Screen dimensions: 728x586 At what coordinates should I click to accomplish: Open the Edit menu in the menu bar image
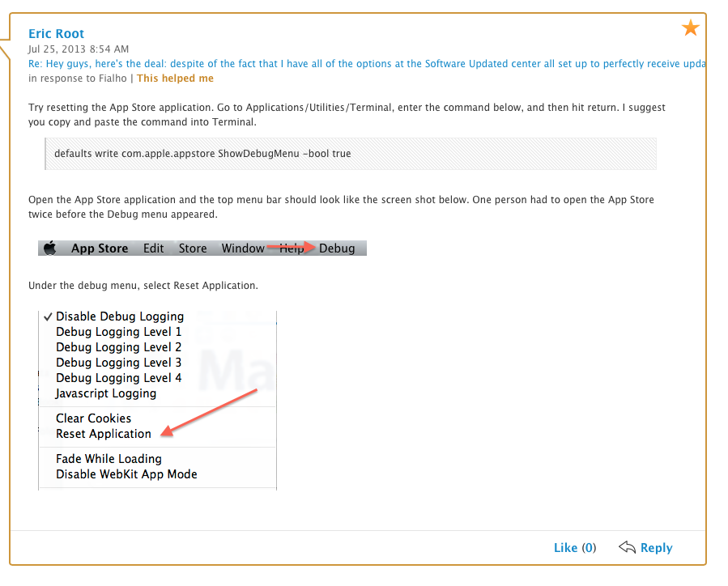tap(153, 248)
